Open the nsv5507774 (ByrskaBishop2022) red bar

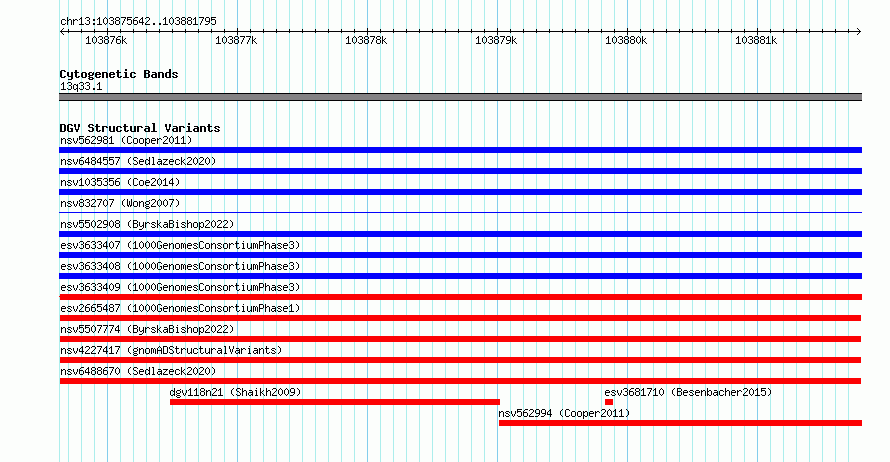click(460, 339)
